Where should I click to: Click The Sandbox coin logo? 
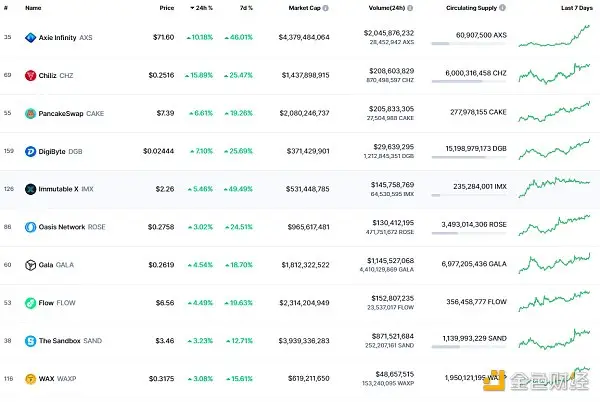click(30, 341)
